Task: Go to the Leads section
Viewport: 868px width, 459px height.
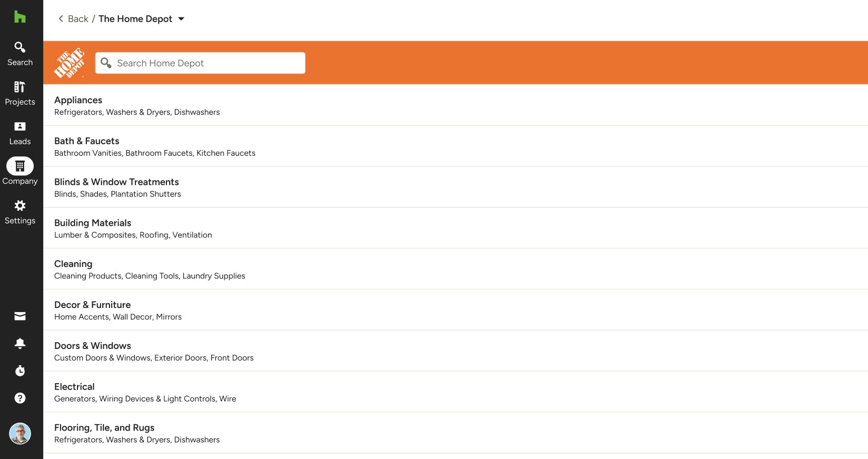Action: click(20, 133)
